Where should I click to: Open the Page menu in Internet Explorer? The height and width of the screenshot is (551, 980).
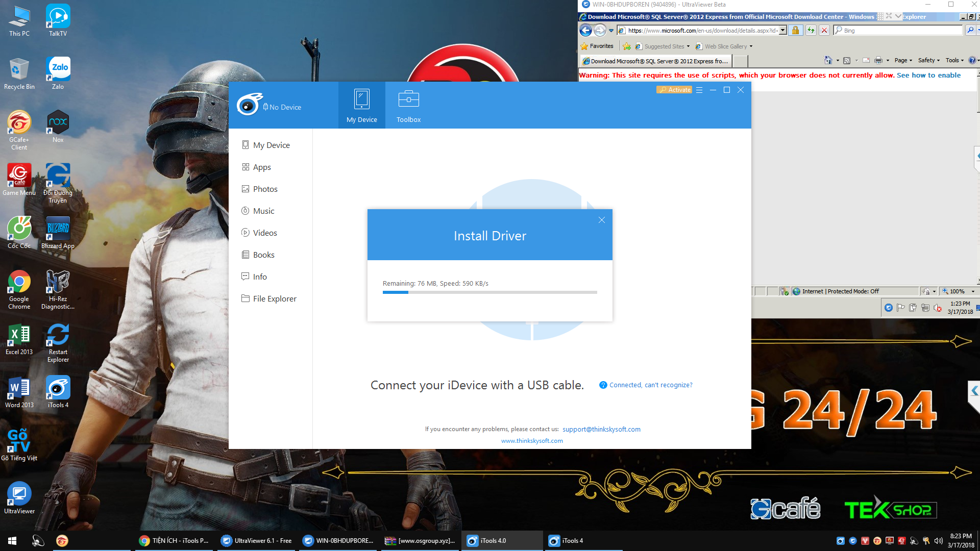click(x=903, y=60)
